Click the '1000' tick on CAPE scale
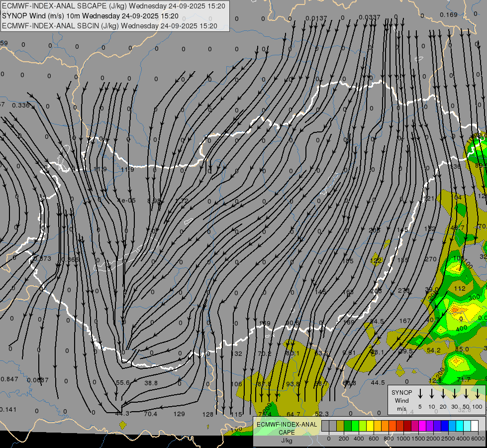This screenshot has height=448, width=487. pos(403,439)
